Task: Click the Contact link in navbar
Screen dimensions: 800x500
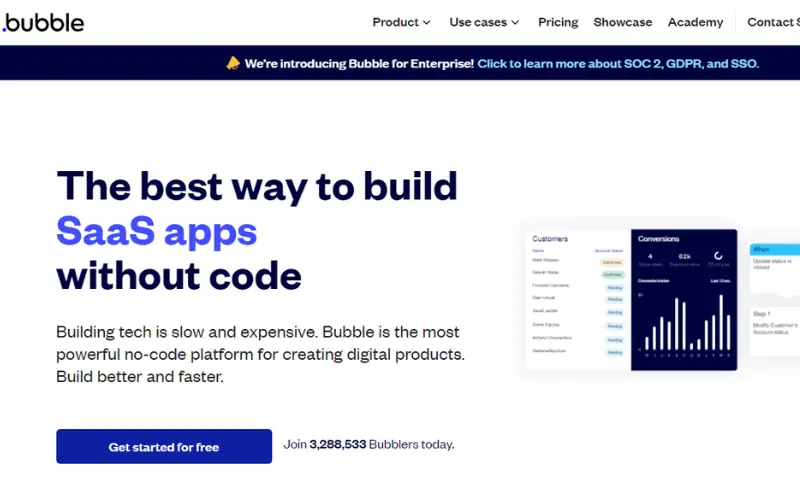Action: [x=773, y=22]
